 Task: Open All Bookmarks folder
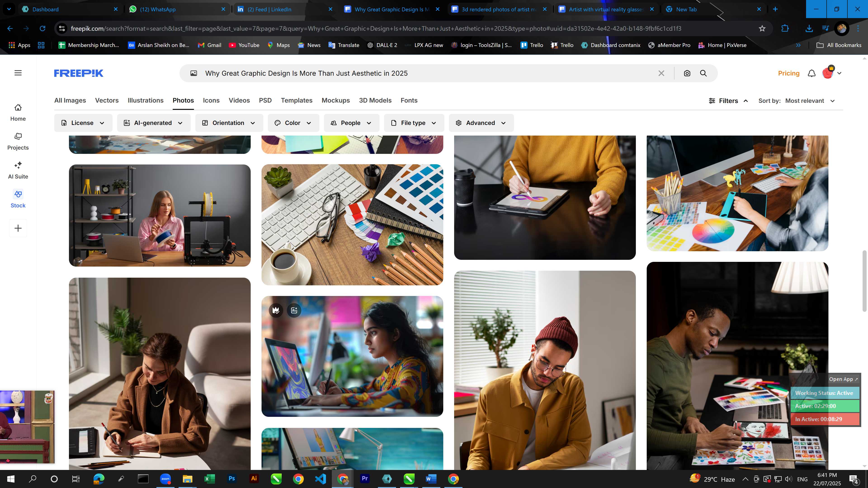point(839,45)
